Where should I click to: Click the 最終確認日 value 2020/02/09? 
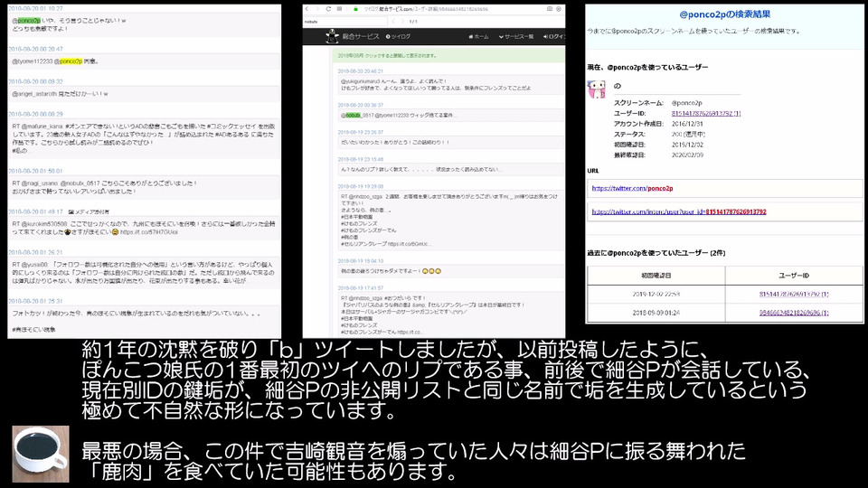[687, 155]
